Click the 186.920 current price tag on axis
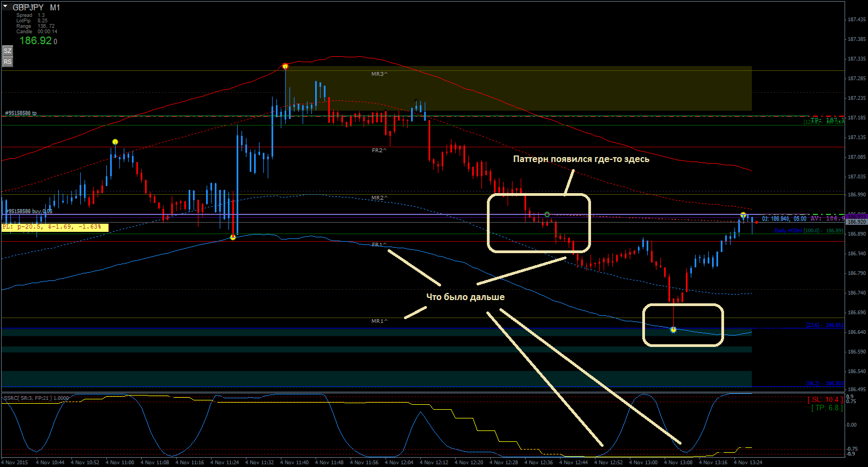This screenshot has width=868, height=467. click(x=857, y=222)
